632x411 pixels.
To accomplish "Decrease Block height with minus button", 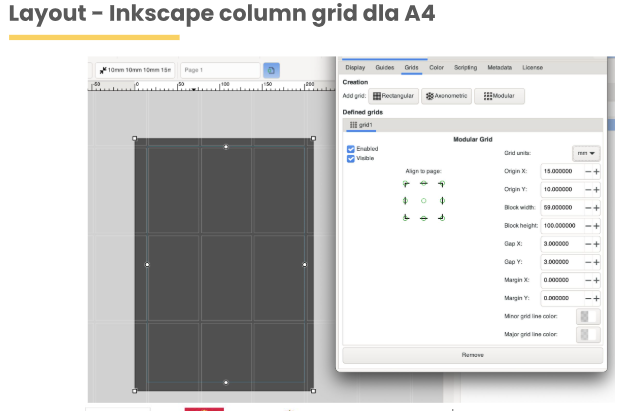I will point(588,226).
